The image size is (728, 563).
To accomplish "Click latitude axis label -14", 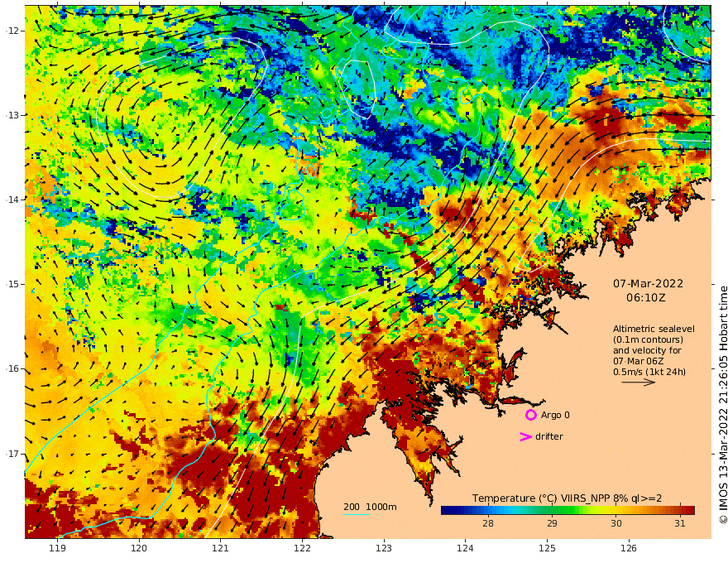I will (x=11, y=200).
